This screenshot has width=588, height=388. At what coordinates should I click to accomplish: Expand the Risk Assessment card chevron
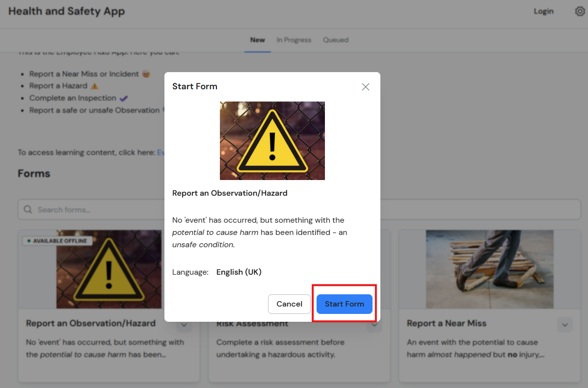(374, 325)
